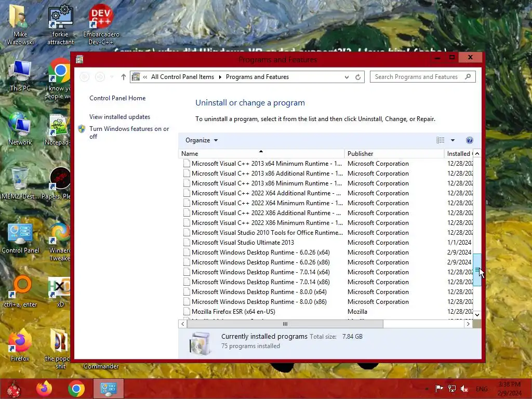Open the forkie attractant desktop shortcut
The height and width of the screenshot is (399, 532).
click(60, 24)
